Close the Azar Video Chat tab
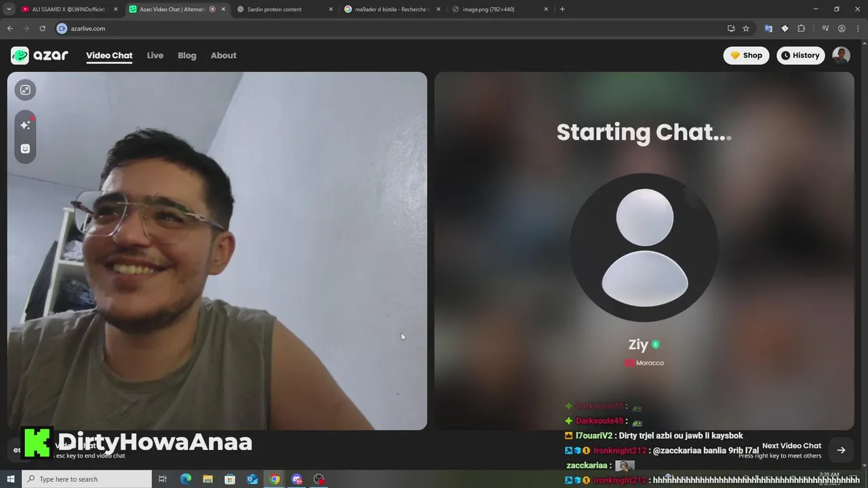The image size is (868, 488). (x=223, y=9)
